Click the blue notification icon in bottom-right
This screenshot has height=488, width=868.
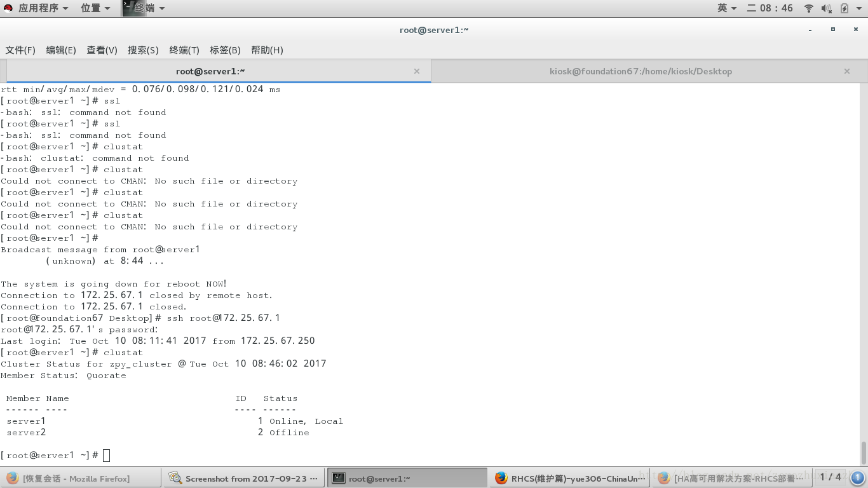click(x=857, y=478)
